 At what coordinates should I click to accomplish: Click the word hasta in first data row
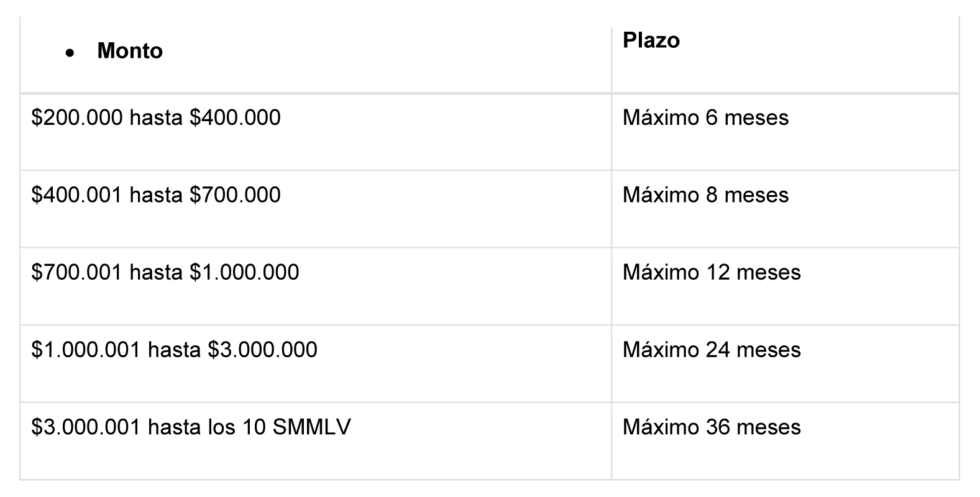tap(156, 117)
